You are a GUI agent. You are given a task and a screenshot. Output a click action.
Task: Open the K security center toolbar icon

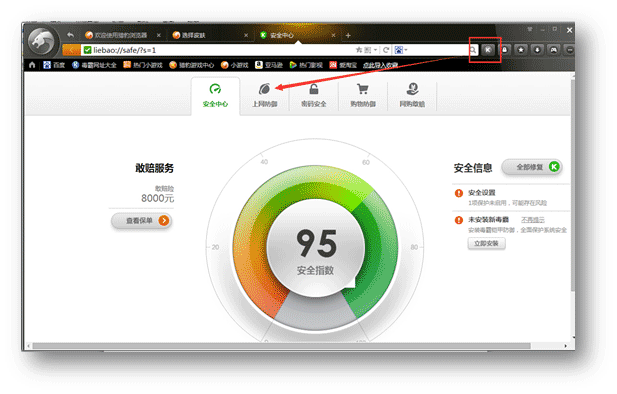(488, 50)
